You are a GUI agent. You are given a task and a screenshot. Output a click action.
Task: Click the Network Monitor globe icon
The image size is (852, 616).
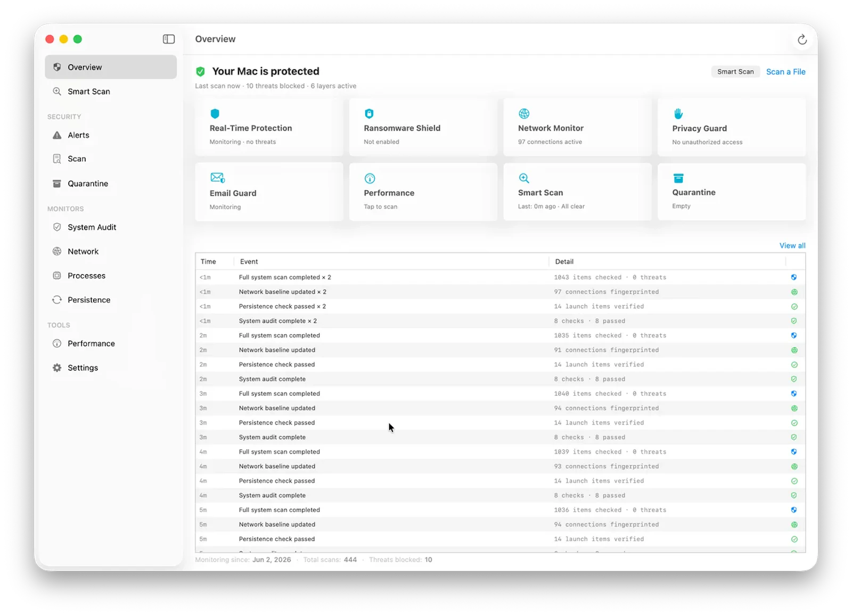click(524, 113)
